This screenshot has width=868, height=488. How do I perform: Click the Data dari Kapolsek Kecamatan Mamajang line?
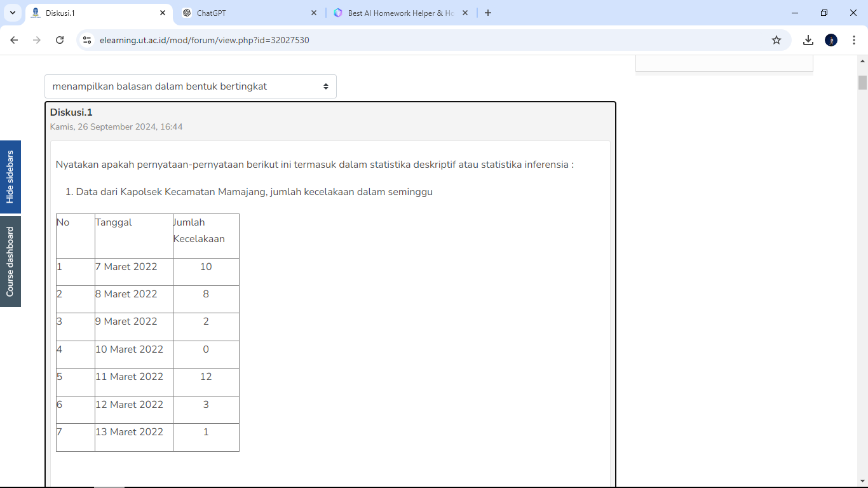coord(254,192)
